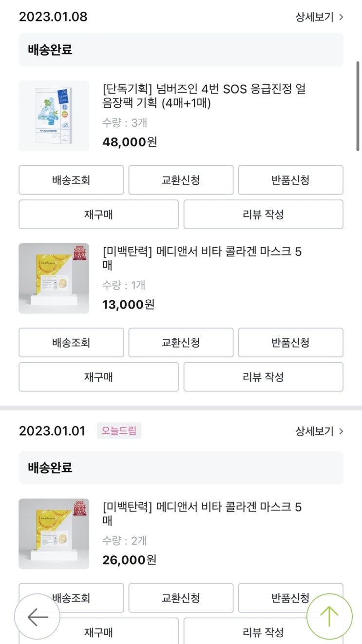
Task: Open 상세보기 for the 2023.01.08 order
Action: click(319, 17)
